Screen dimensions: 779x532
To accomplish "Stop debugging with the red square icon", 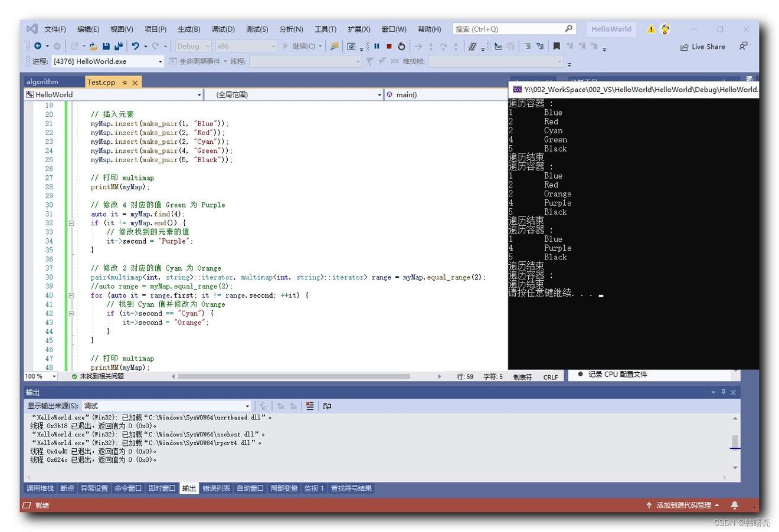I will [389, 46].
